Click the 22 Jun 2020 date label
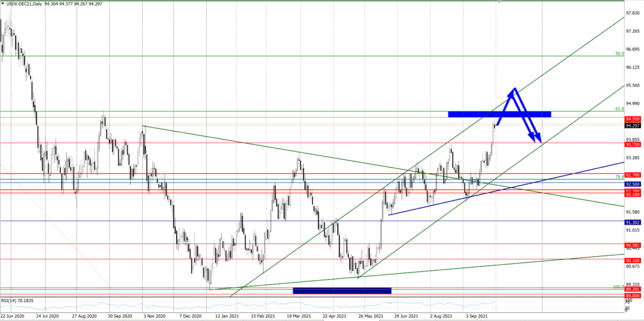 coord(14,317)
